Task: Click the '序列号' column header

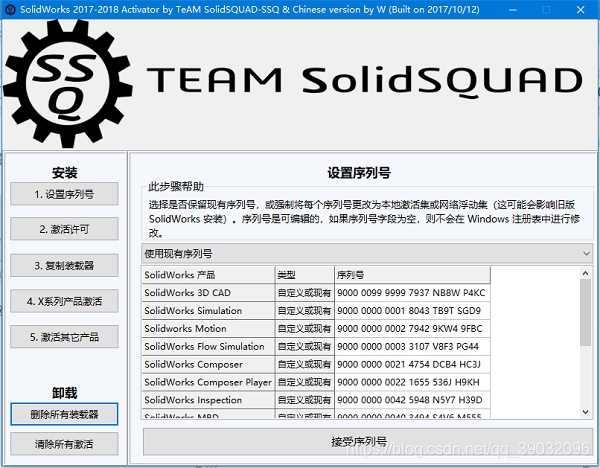Action: pyautogui.click(x=412, y=275)
